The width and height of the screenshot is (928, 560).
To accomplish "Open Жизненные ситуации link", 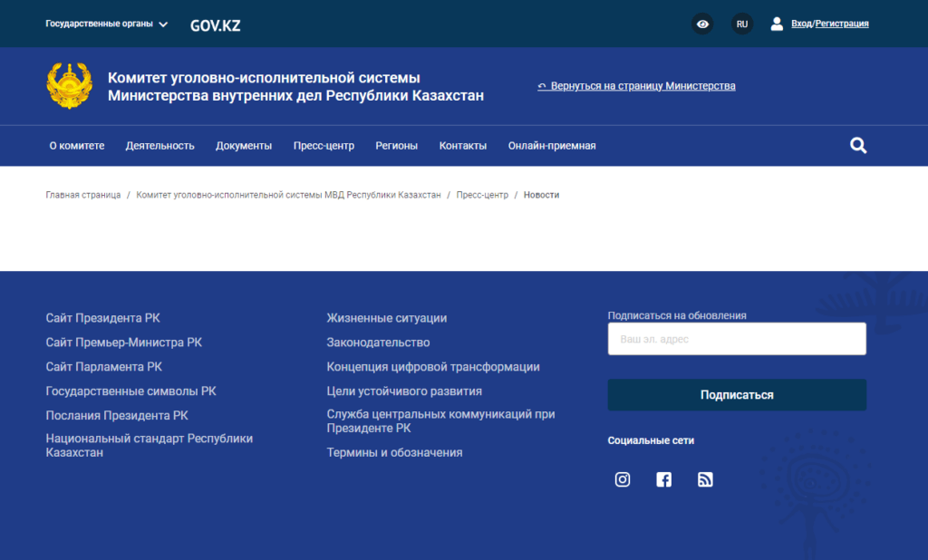I will 387,318.
